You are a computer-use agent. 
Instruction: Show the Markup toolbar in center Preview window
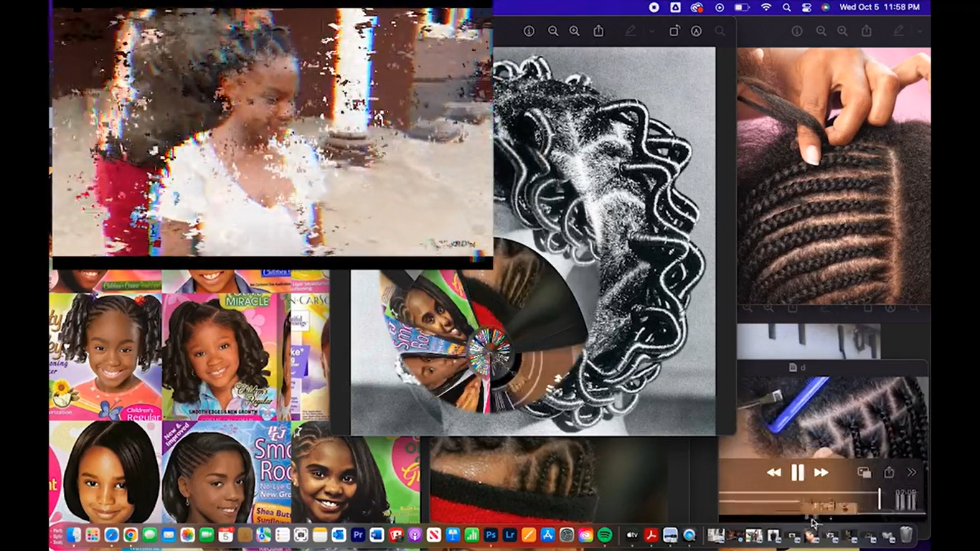pos(696,32)
